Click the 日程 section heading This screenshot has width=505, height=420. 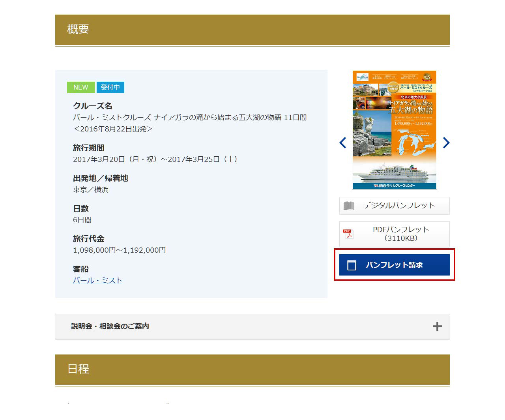tap(78, 369)
